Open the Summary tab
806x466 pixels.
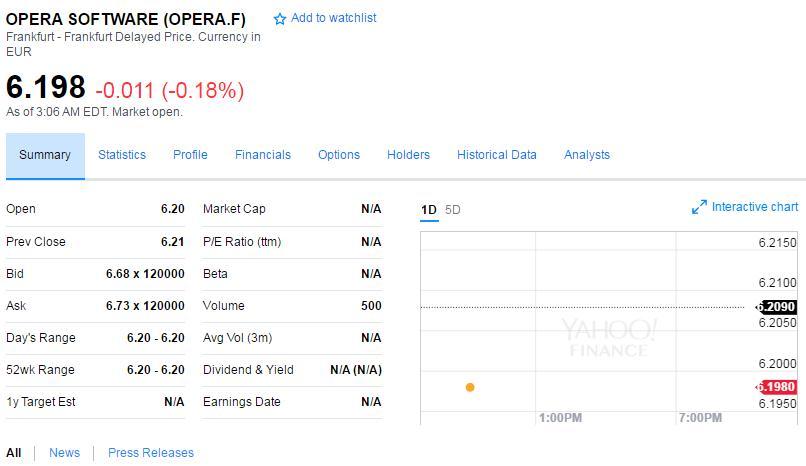(x=45, y=155)
